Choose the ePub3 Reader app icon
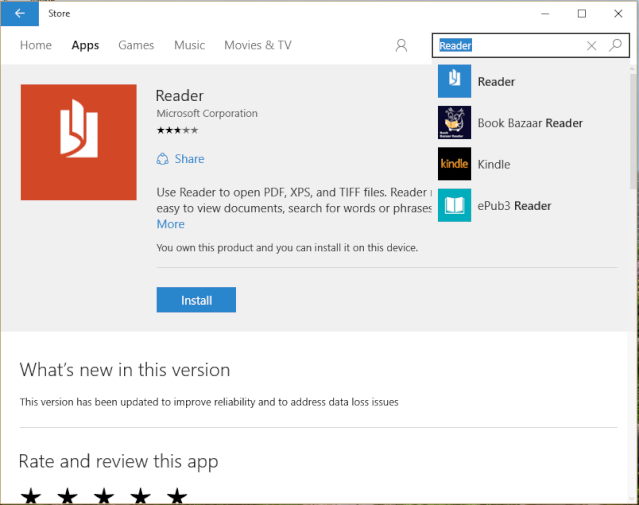This screenshot has height=505, width=639. tap(454, 205)
